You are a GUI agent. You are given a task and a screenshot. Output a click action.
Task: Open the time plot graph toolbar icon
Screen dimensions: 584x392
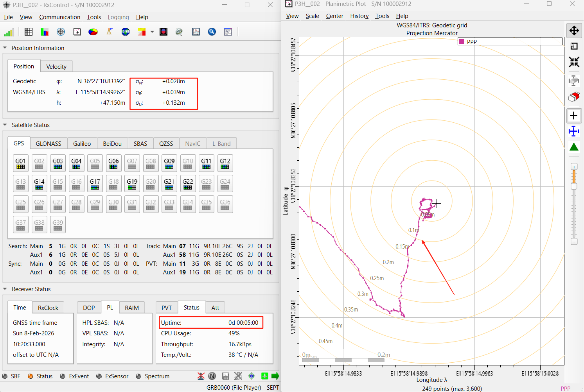pos(196,32)
